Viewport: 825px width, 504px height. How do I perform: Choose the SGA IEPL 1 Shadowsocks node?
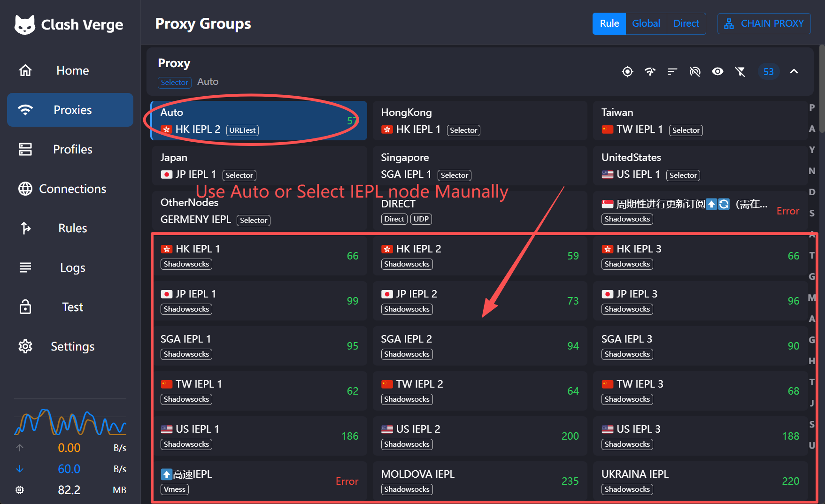point(259,346)
